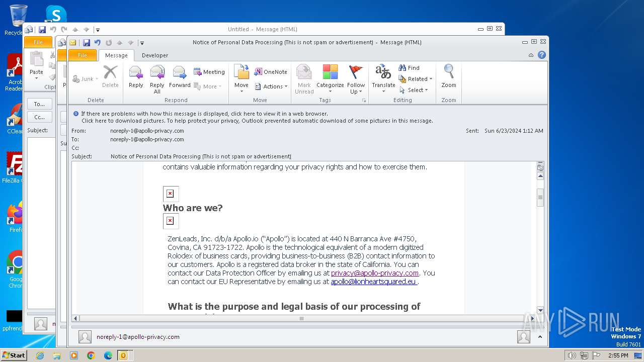Select the Message tab

116,55
